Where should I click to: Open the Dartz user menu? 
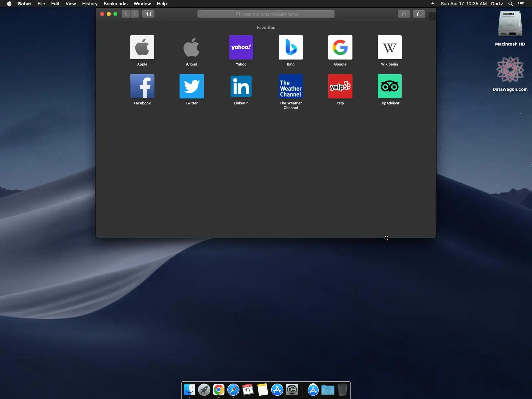point(497,4)
